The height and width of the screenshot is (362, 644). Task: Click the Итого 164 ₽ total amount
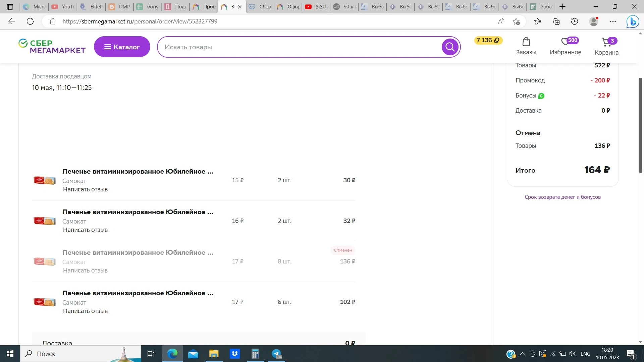tap(597, 170)
